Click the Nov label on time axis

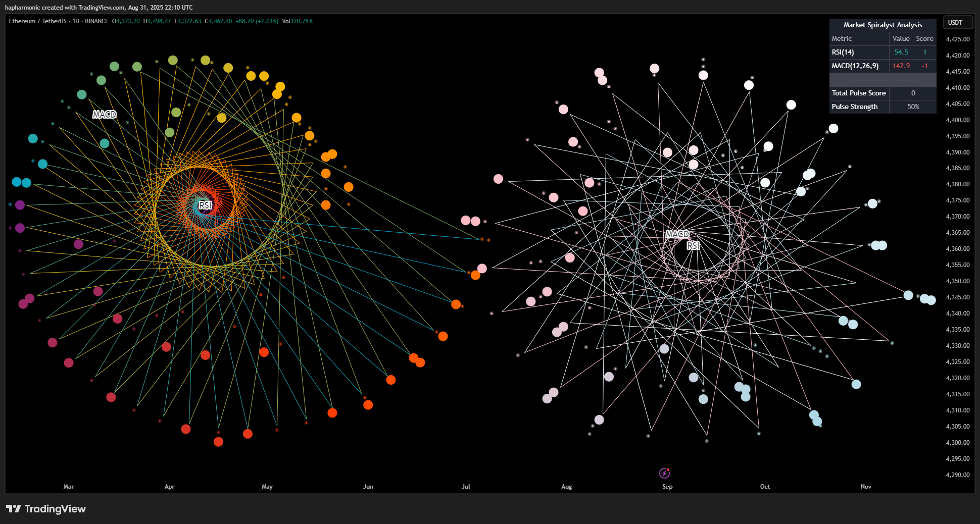click(x=866, y=487)
